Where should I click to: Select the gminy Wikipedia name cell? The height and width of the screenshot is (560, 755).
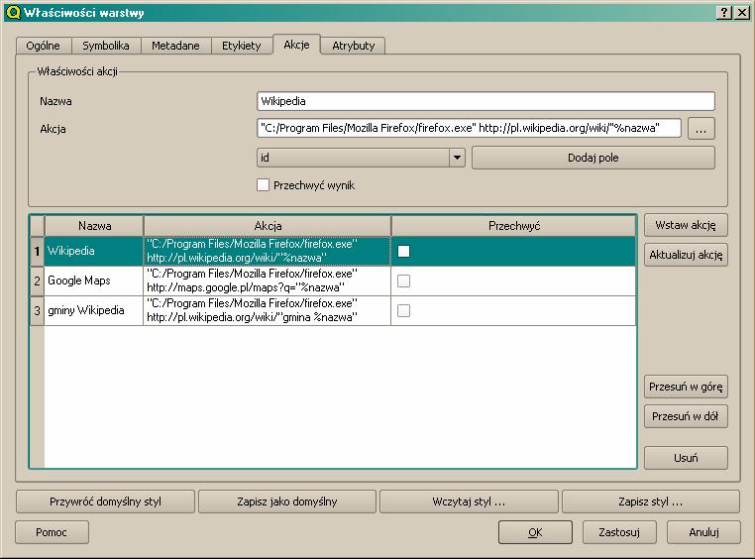94,310
